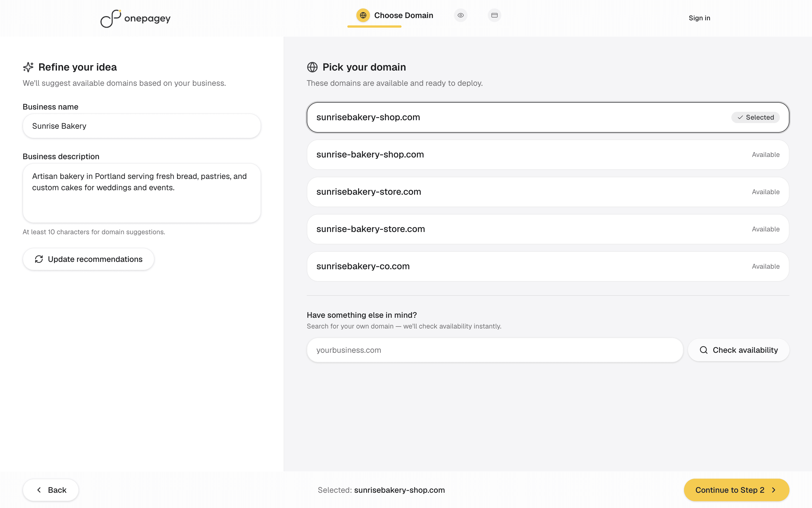Click the 'Have something else in mind?' heading
The width and height of the screenshot is (812, 508).
coord(362,315)
